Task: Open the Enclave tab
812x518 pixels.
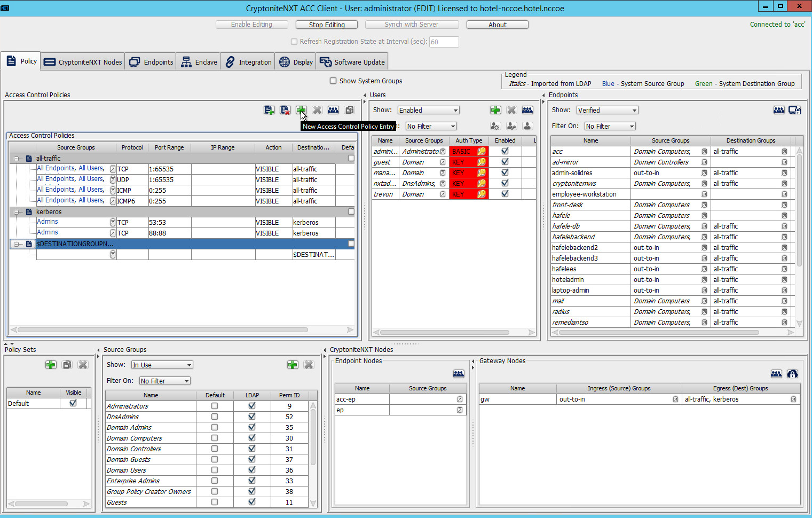Action: point(199,62)
